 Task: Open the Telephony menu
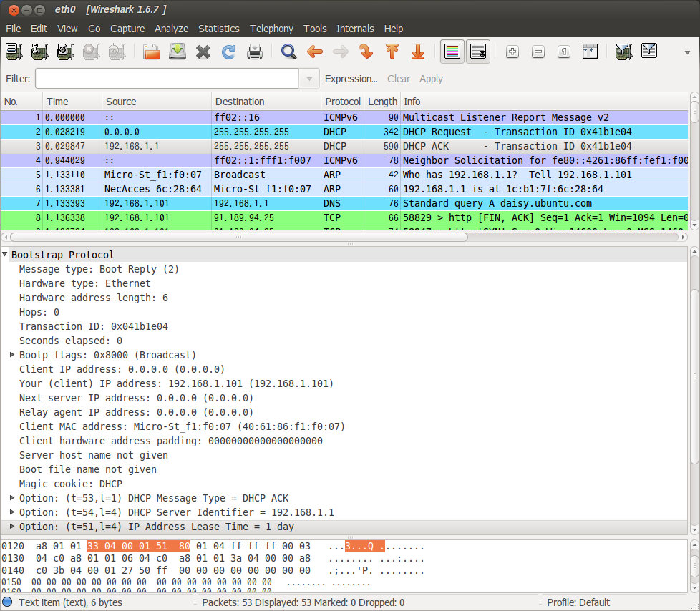271,29
